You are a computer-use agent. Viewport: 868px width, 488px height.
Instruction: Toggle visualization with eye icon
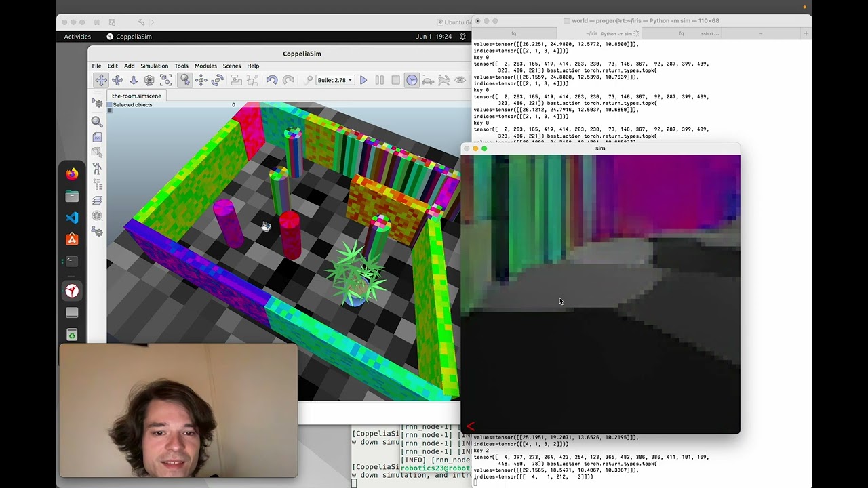(x=460, y=80)
